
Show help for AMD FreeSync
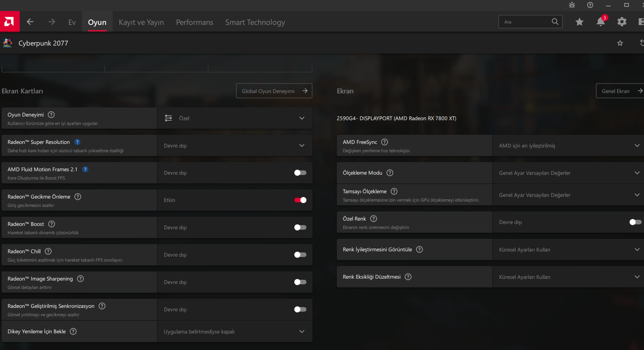(385, 142)
